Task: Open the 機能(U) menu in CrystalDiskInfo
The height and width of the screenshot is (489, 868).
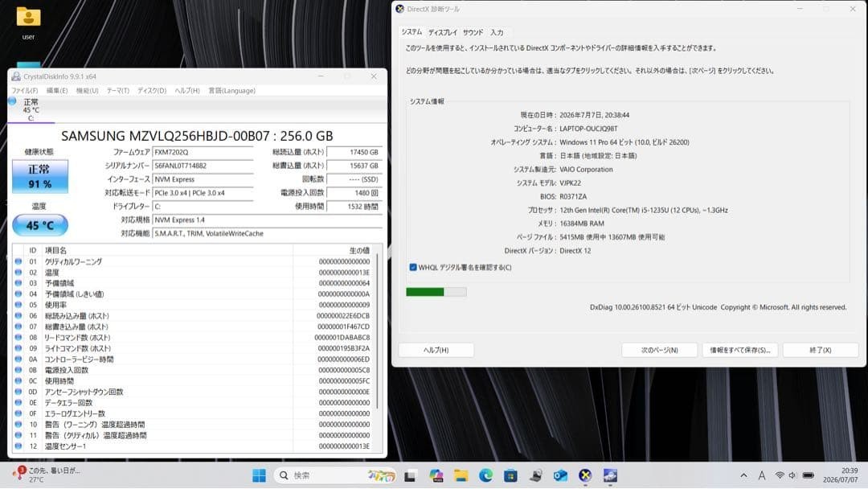Action: 87,90
